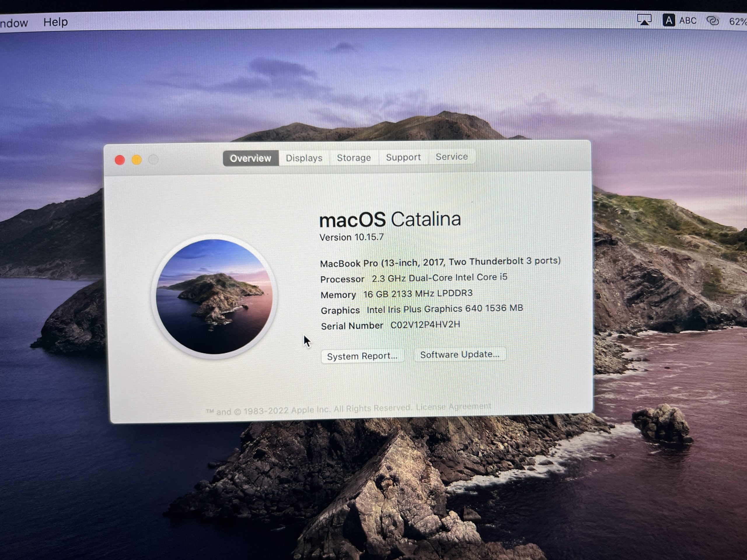Minimize the About This Mac window
Screen dimensions: 747x560
click(x=137, y=160)
